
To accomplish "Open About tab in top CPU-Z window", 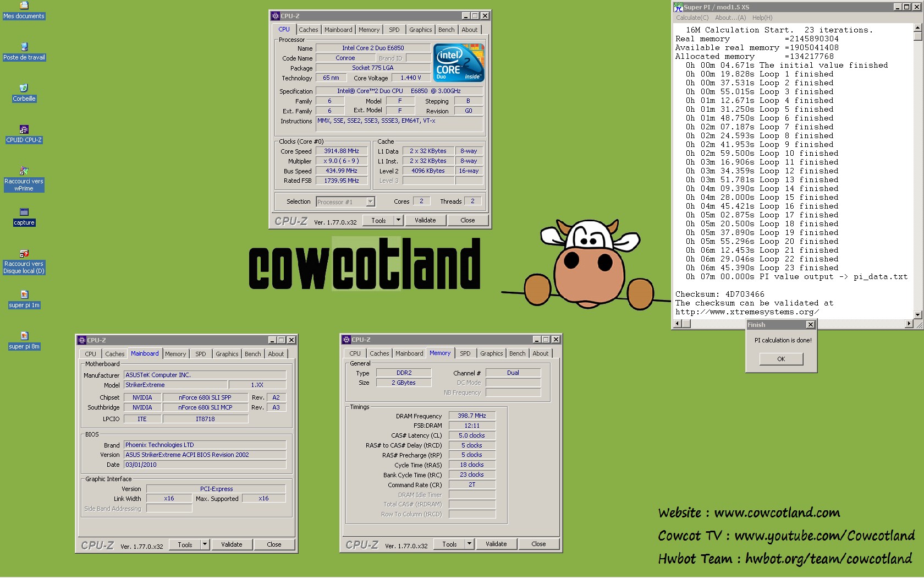I will click(469, 30).
